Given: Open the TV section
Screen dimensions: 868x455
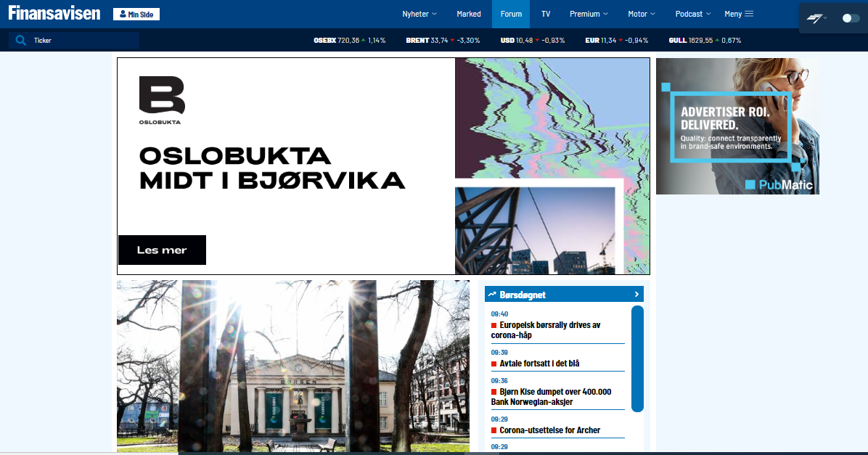Looking at the screenshot, I should (546, 14).
